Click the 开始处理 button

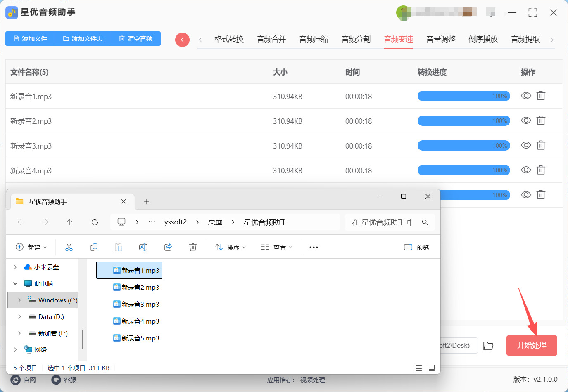tap(532, 345)
